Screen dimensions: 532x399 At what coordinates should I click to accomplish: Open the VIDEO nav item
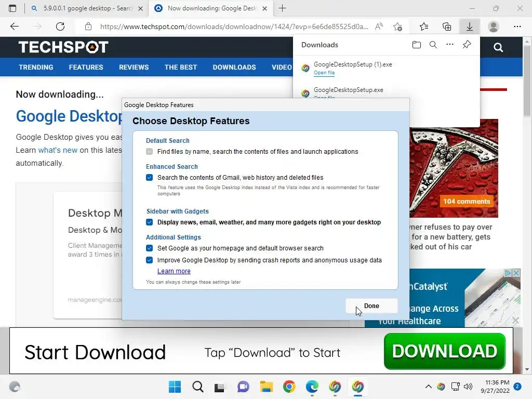pyautogui.click(x=281, y=67)
